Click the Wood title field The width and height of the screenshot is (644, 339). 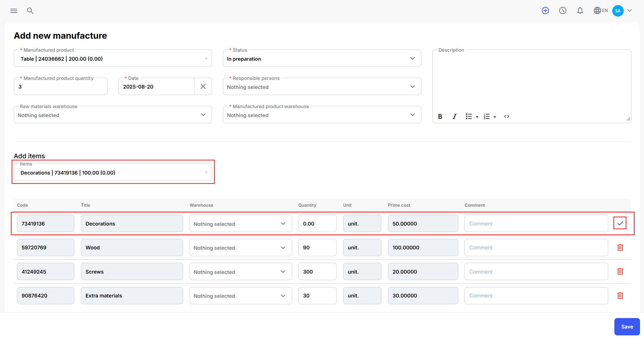click(132, 248)
